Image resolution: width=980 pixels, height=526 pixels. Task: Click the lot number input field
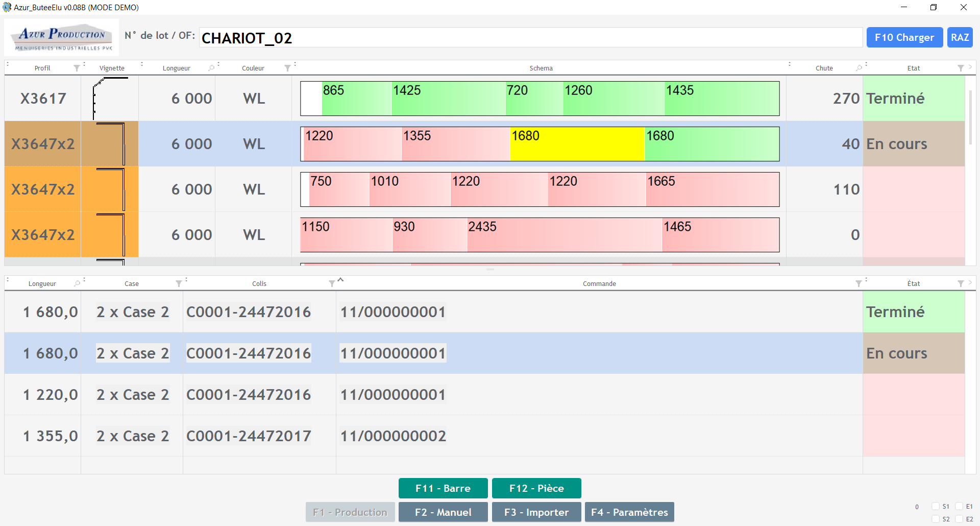point(530,38)
